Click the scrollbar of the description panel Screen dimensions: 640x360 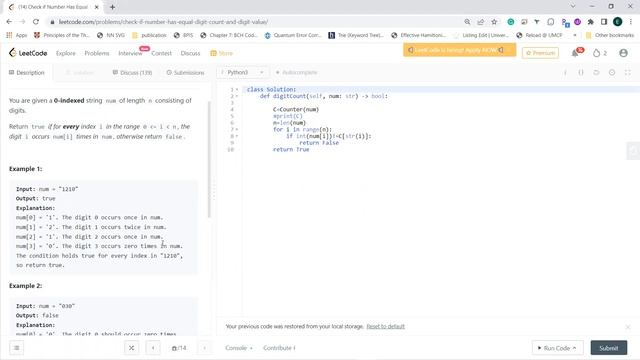point(209,159)
